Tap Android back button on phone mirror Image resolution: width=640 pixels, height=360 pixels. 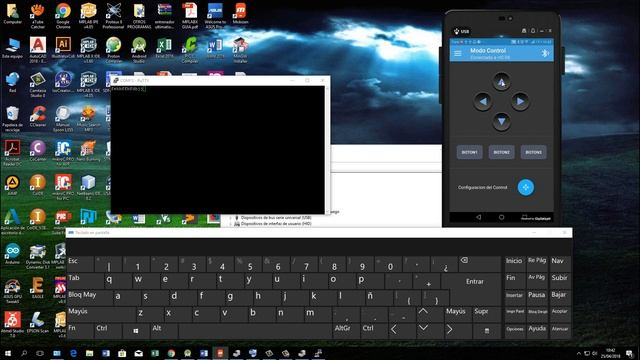[479, 218]
